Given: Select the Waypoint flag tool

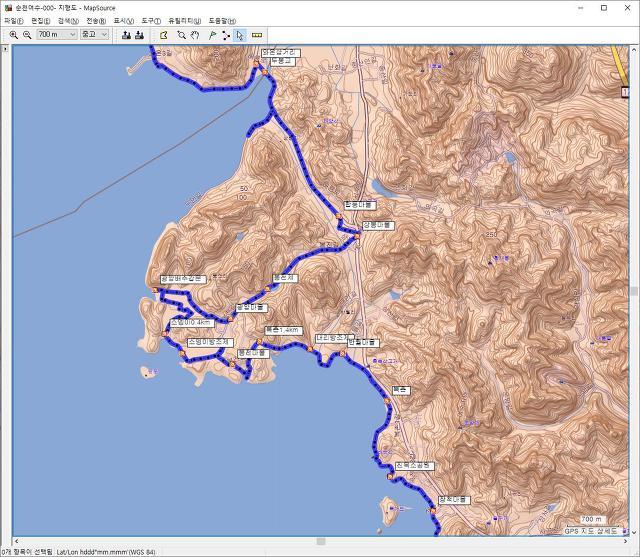Looking at the screenshot, I should [x=212, y=35].
